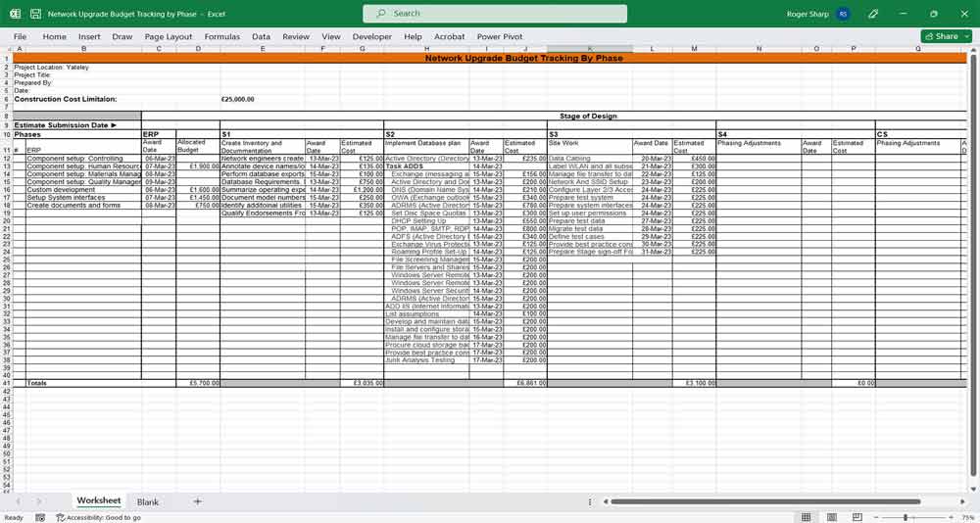Click the 75% zoom level text

[967, 517]
